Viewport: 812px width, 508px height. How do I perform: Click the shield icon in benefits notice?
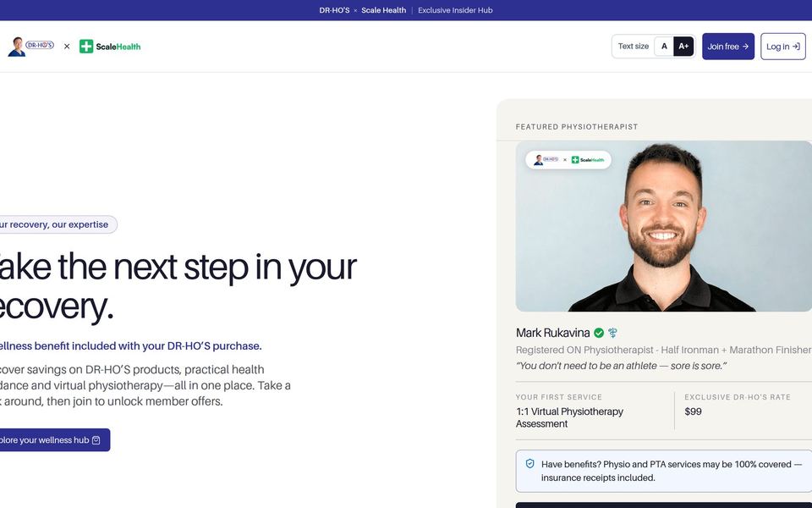529,464
